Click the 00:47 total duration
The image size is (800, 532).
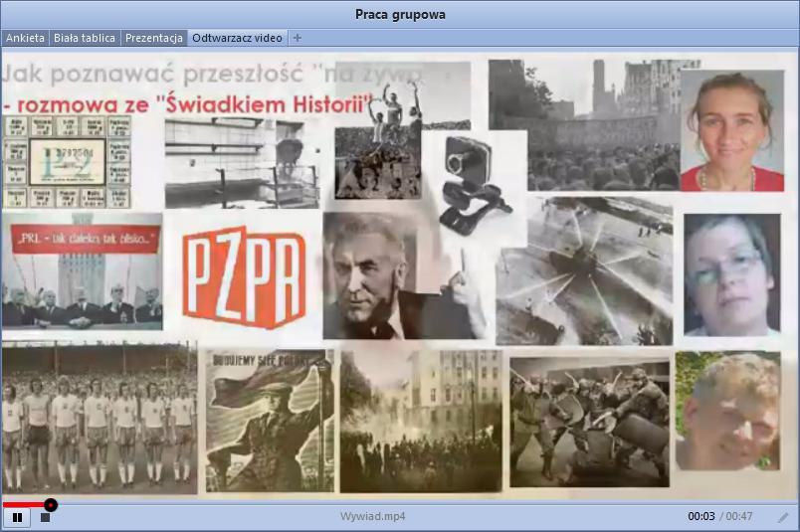tap(738, 516)
